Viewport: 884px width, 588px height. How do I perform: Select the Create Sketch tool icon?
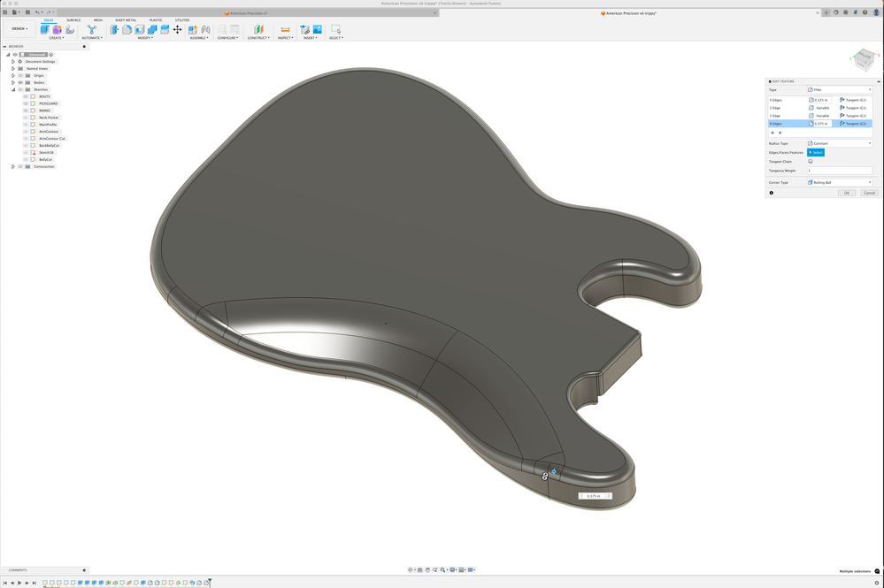[x=69, y=29]
